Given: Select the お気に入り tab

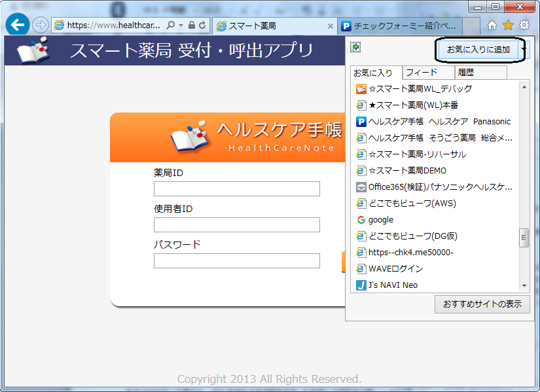Looking at the screenshot, I should click(x=376, y=73).
